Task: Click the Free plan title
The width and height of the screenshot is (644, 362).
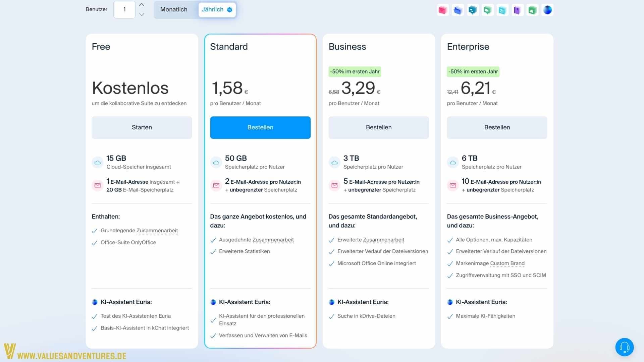Action: pos(101,47)
